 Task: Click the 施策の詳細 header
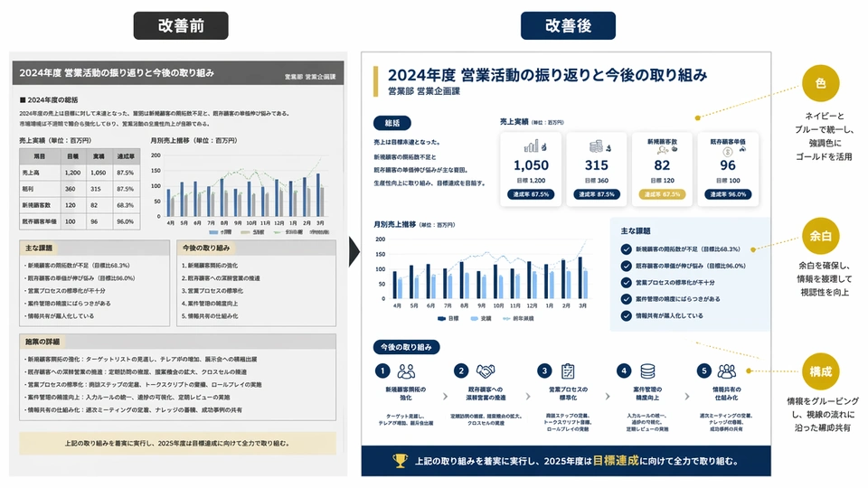click(42, 342)
